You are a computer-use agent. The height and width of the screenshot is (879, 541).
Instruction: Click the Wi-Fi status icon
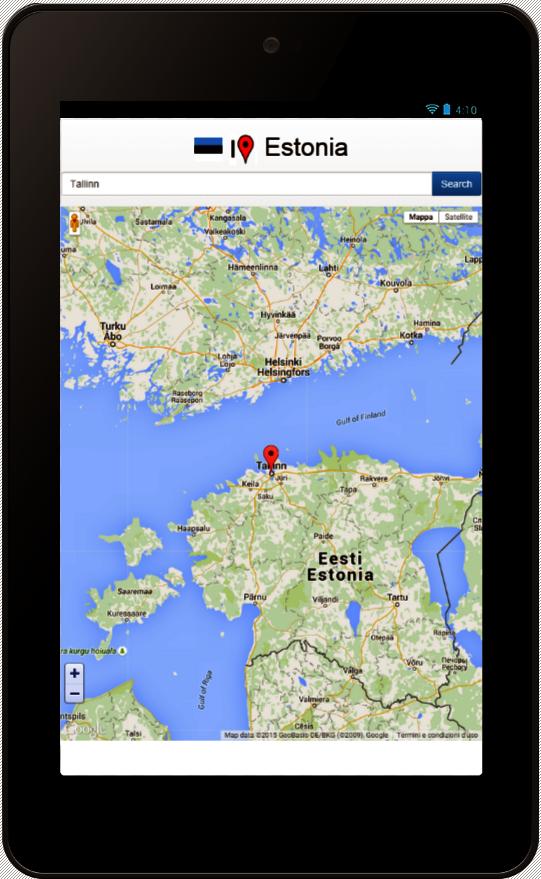coord(431,109)
